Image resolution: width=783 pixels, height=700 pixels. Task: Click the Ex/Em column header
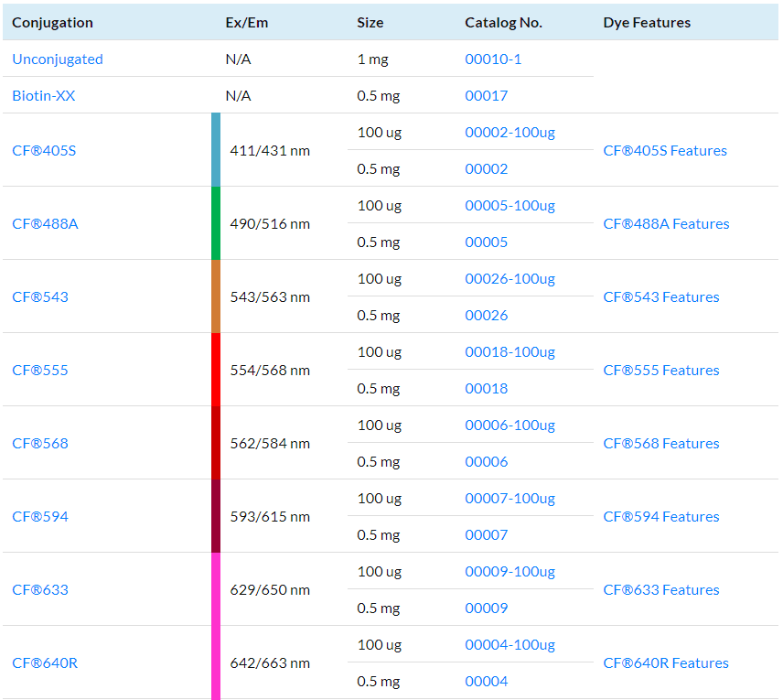click(x=247, y=23)
